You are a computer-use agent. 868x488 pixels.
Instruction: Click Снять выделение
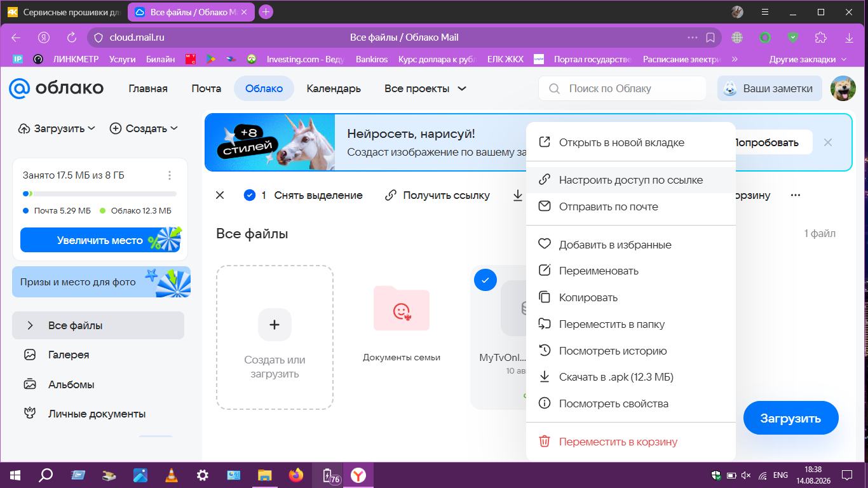318,196
